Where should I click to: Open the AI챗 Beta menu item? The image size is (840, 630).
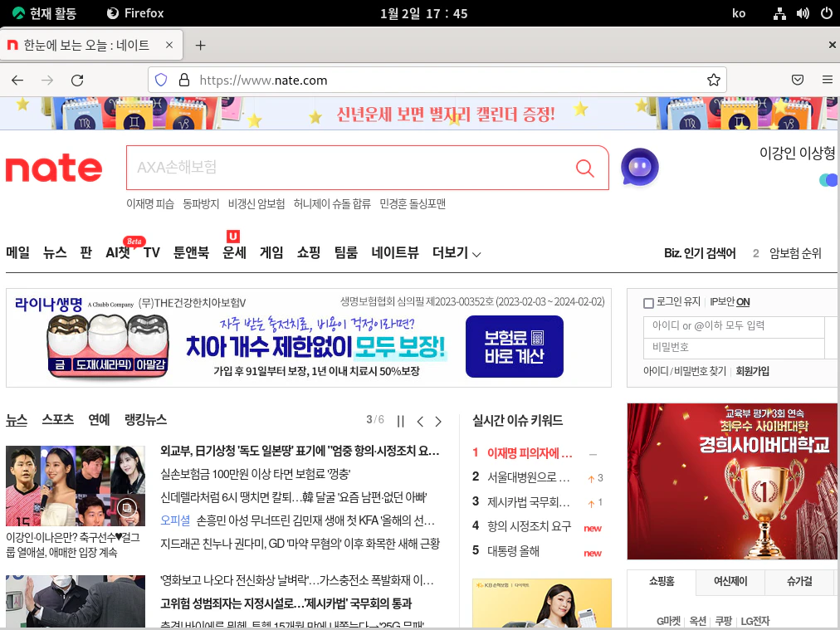point(118,252)
